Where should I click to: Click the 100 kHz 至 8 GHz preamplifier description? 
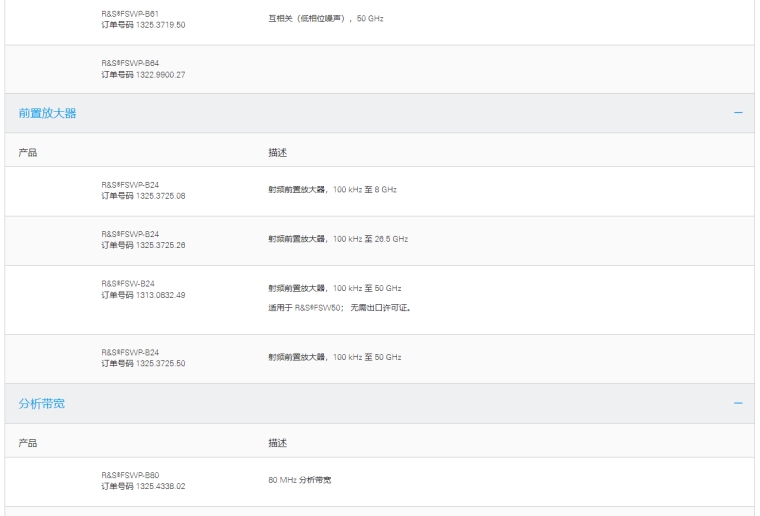(x=332, y=190)
